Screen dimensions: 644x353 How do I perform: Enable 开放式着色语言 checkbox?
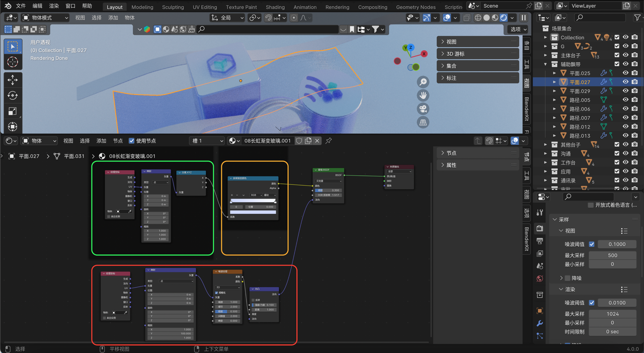[591, 205]
